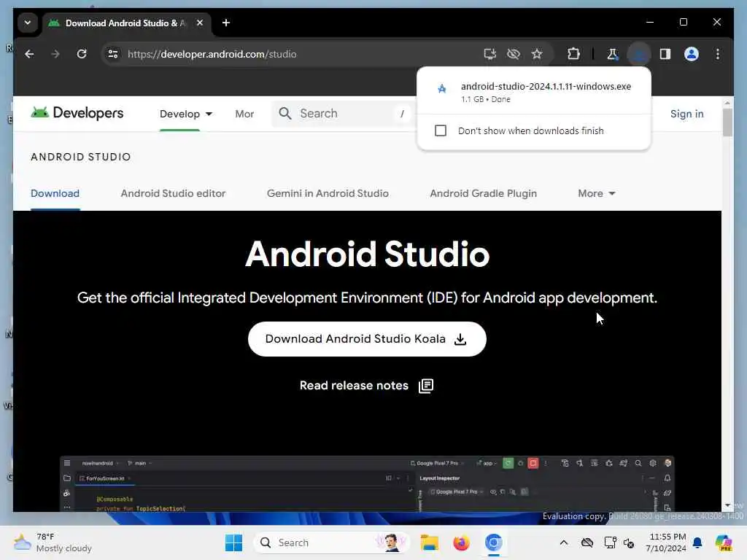Open the Chrome profile avatar
The width and height of the screenshot is (747, 560).
point(692,54)
